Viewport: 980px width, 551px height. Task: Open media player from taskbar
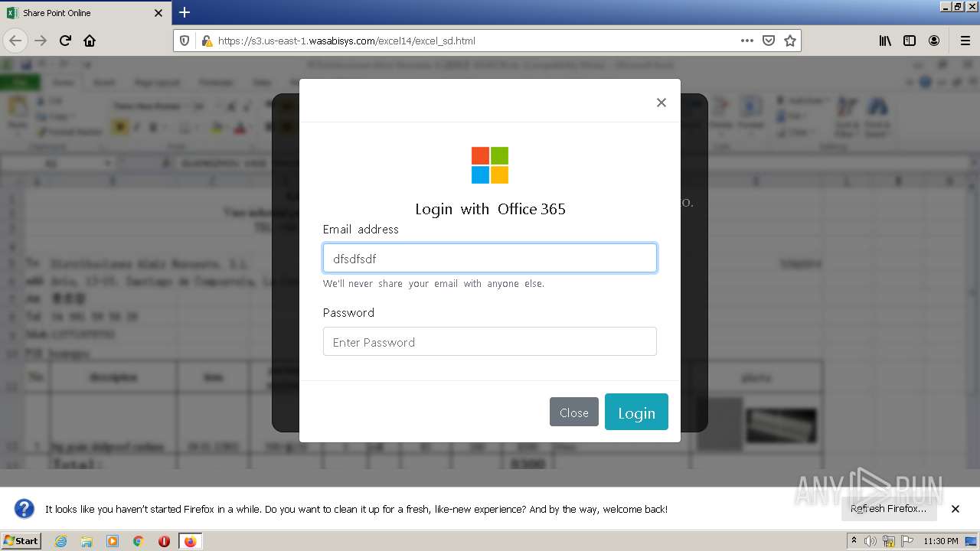click(113, 541)
